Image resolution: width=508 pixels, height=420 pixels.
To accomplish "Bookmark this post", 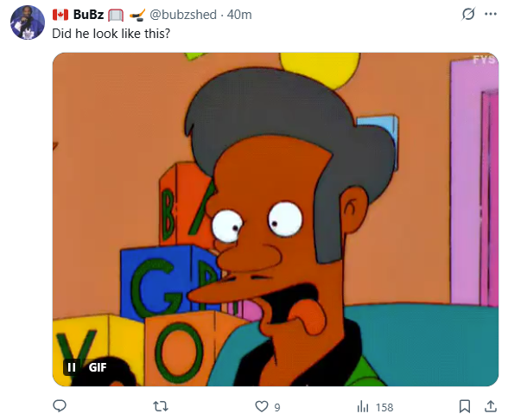I will tap(465, 406).
